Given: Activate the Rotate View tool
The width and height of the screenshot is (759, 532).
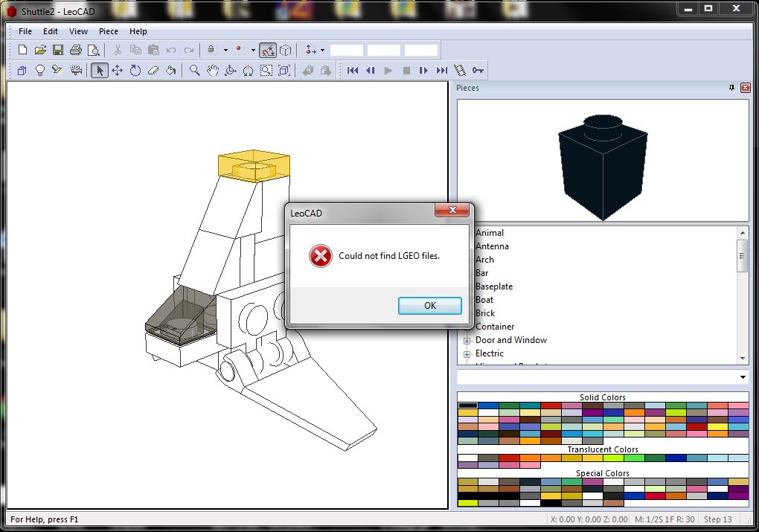Looking at the screenshot, I should 231,71.
